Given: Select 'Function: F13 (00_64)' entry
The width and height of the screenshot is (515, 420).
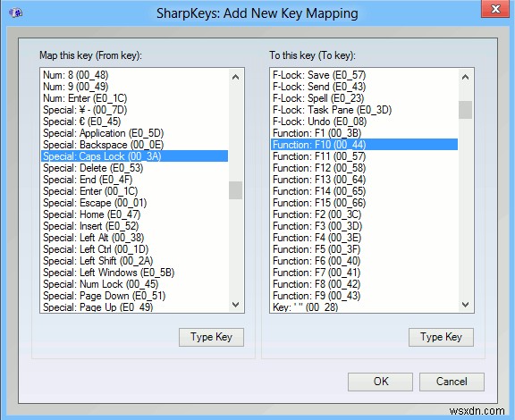Looking at the screenshot, I should pos(364,180).
